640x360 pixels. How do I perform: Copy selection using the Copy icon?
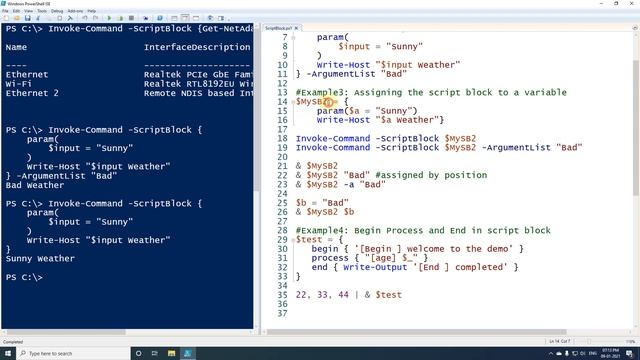coord(49,18)
